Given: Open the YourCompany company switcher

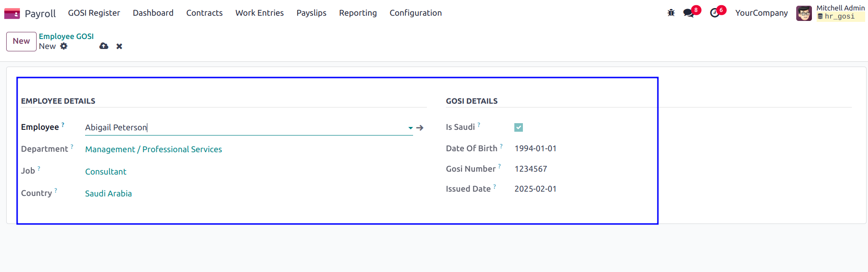Looking at the screenshot, I should tap(762, 13).
